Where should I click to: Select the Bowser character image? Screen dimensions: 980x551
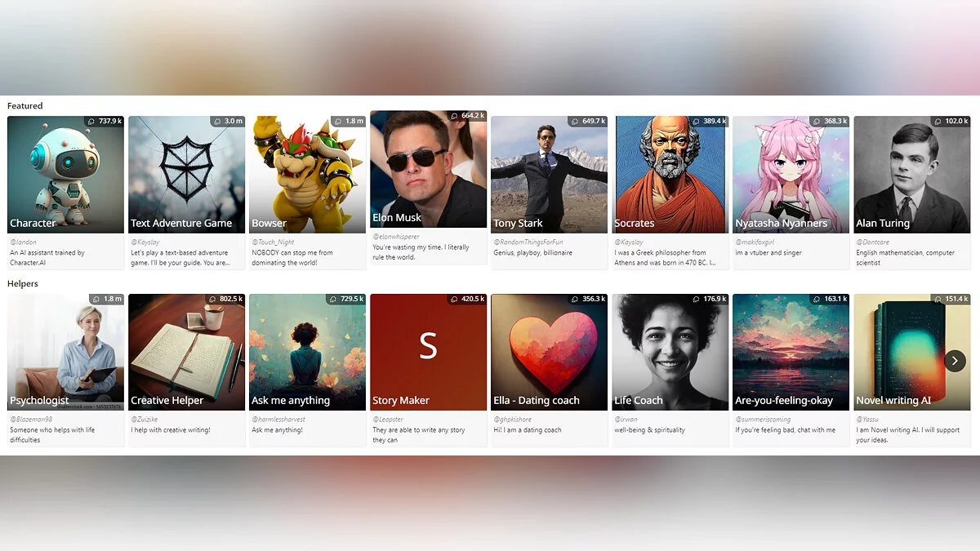307,174
